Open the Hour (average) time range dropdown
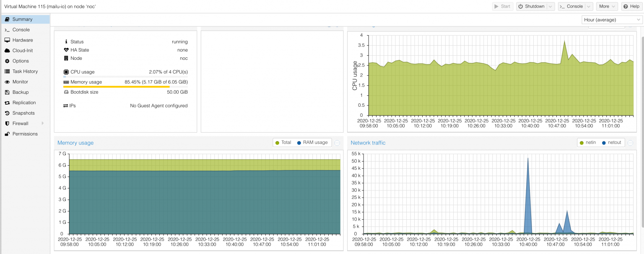Viewport: 644px width, 254px height. [x=611, y=20]
